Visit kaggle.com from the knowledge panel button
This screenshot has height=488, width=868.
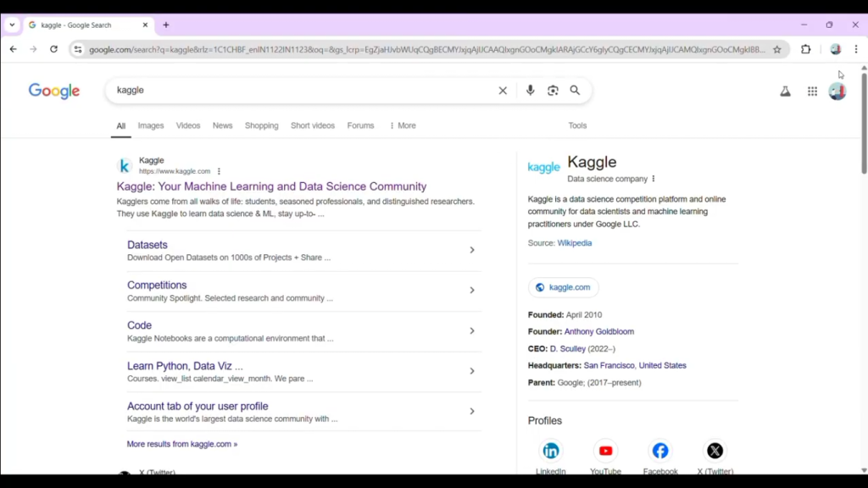(563, 287)
